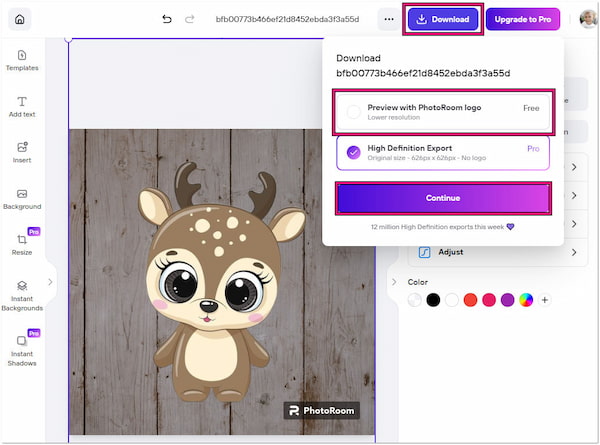Select the Add text tool
Screen dimensions: 600x445
click(22, 107)
